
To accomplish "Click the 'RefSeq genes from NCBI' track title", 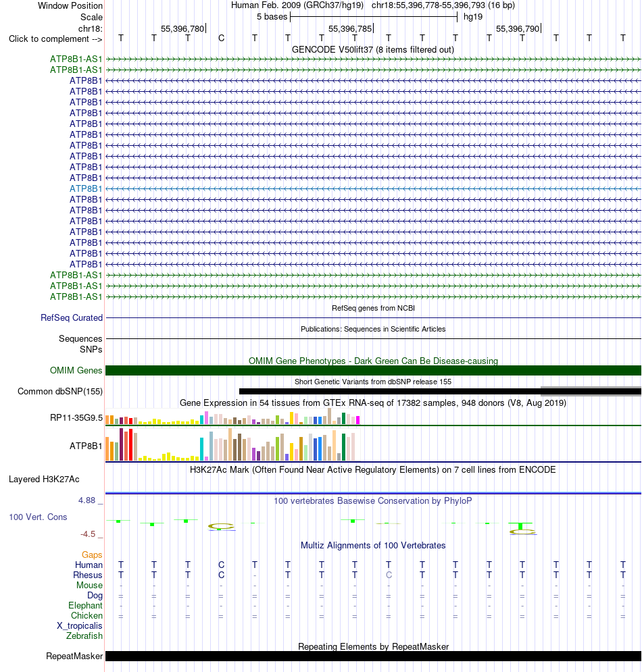I will 373,308.
